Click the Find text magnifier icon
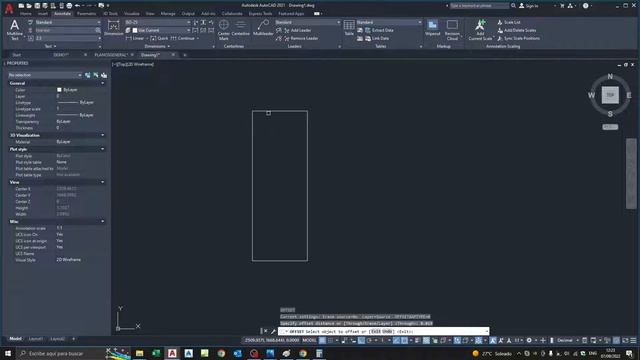Image resolution: width=640 pixels, height=360 pixels. 98,30
